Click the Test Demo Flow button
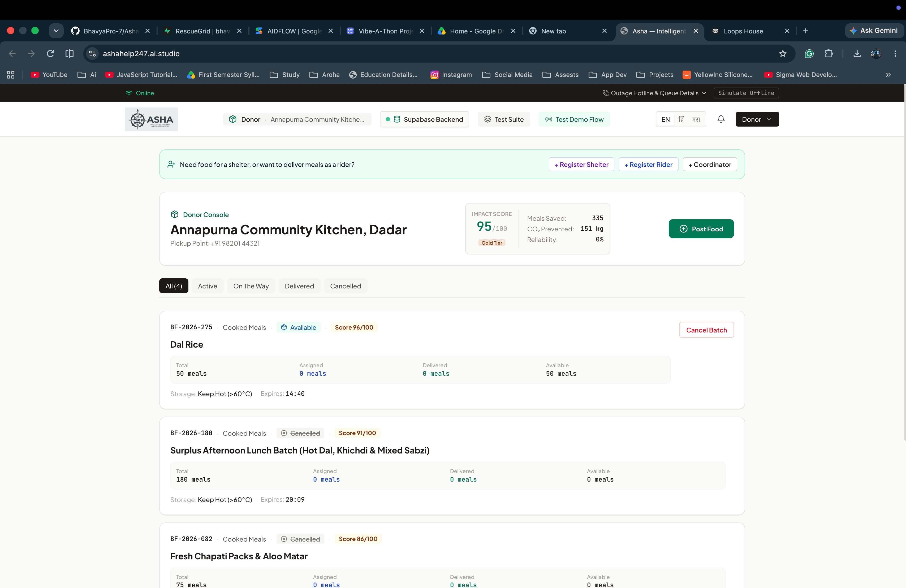The image size is (906, 588). point(574,119)
